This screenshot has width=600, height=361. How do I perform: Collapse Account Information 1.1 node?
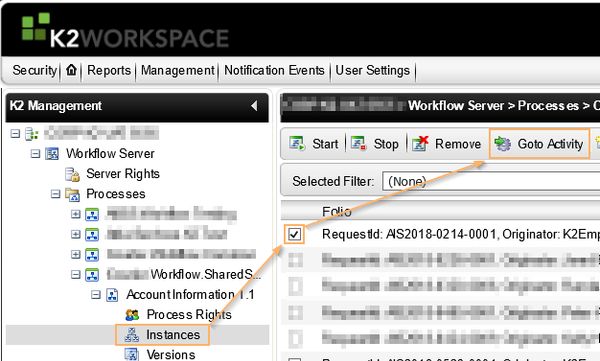[x=96, y=294]
